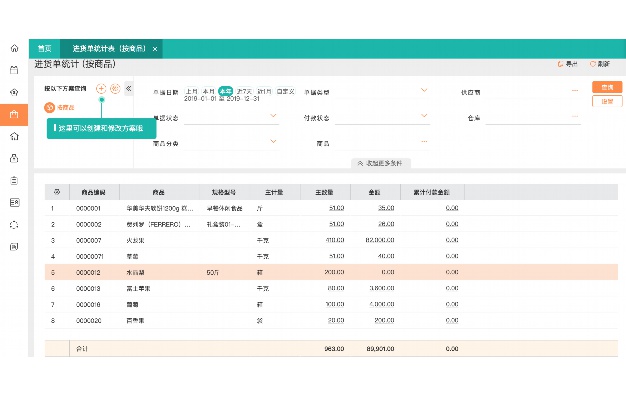Image resolution: width=626 pixels, height=396 pixels.
Task: Click the 规格型号 column header
Action: [x=224, y=192]
